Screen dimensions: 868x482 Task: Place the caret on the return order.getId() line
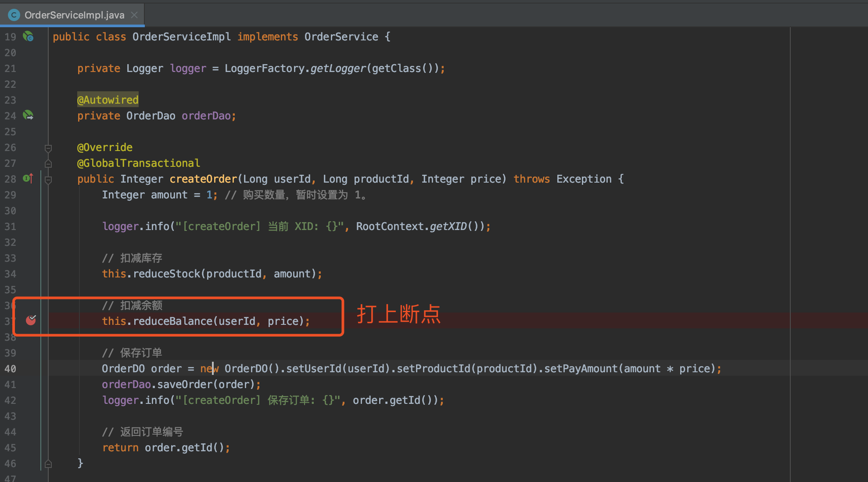[x=165, y=448]
